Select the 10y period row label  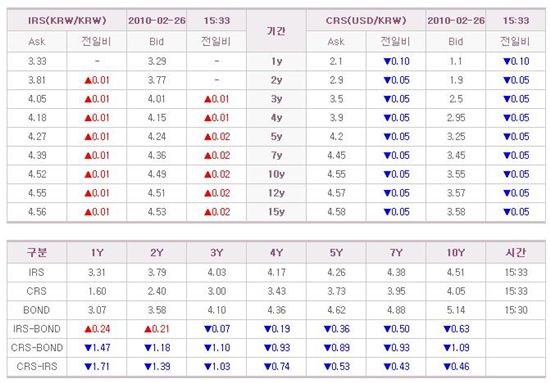coord(276,174)
